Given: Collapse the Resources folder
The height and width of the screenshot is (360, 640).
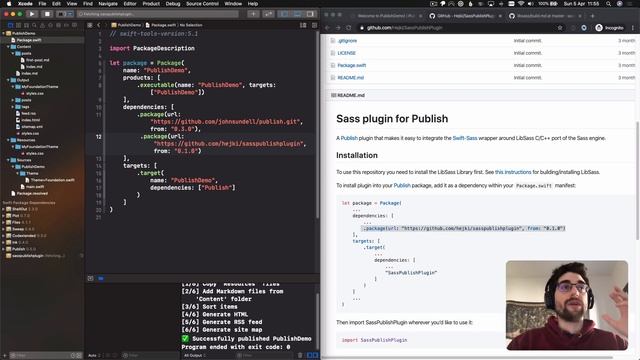Looking at the screenshot, I should (8, 140).
